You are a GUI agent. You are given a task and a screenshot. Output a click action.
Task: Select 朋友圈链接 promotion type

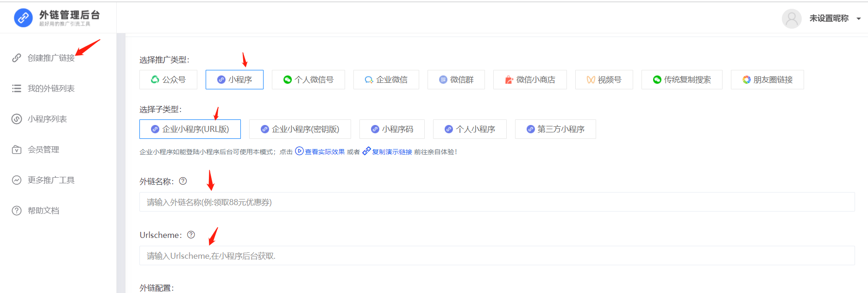point(767,80)
